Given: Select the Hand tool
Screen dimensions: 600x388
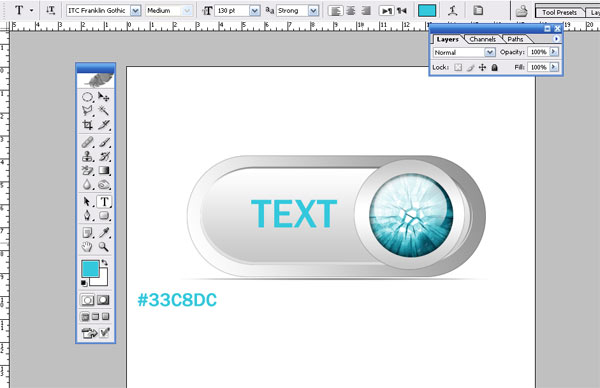Looking at the screenshot, I should pyautogui.click(x=87, y=247).
